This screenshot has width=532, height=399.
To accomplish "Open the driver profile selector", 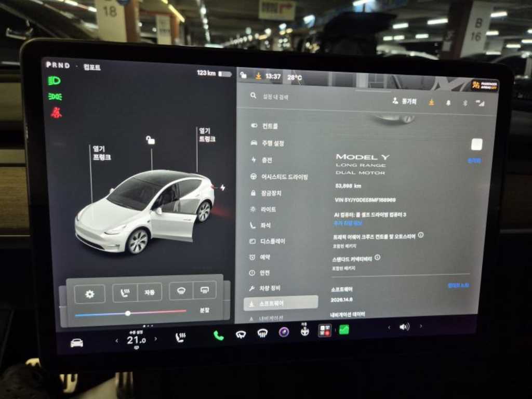I will click(x=404, y=101).
